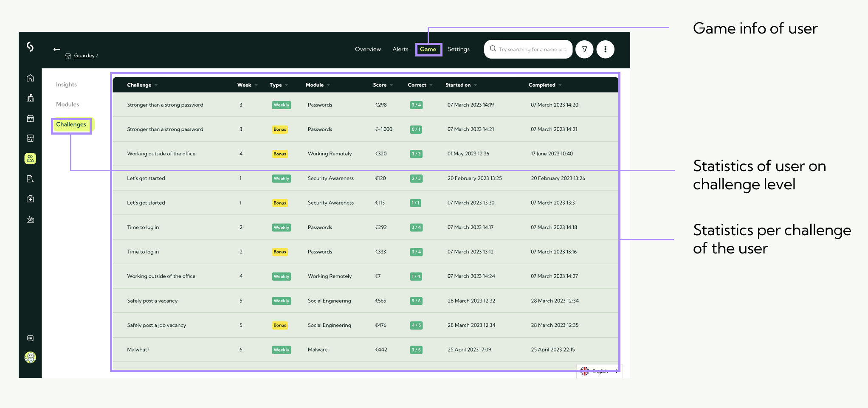Open the Settings tab
868x408 pixels.
pos(459,49)
